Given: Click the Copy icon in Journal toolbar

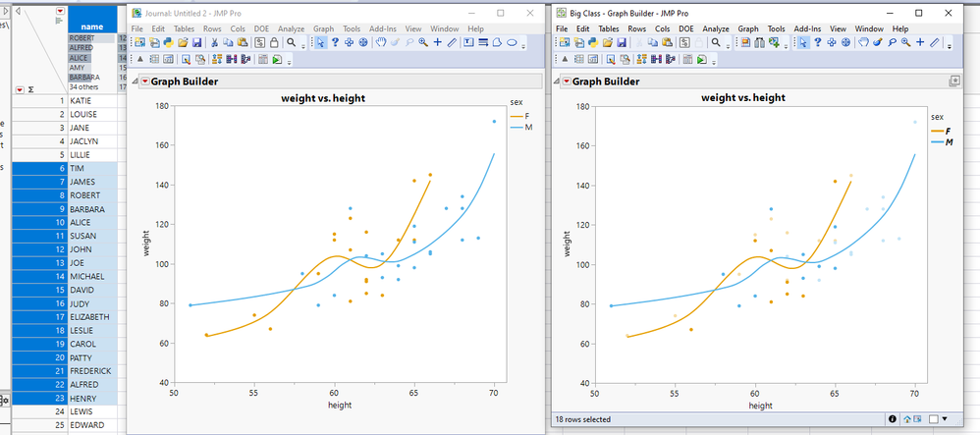Looking at the screenshot, I should point(228,42).
